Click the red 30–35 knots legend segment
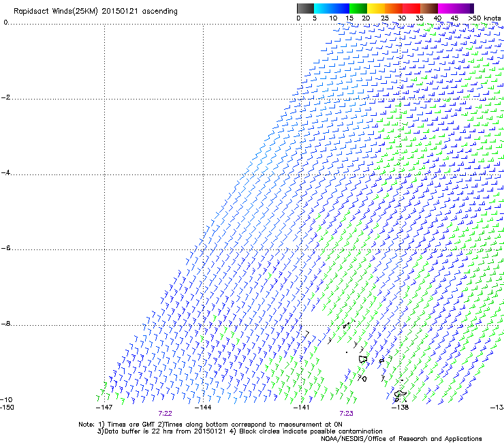 (411, 8)
